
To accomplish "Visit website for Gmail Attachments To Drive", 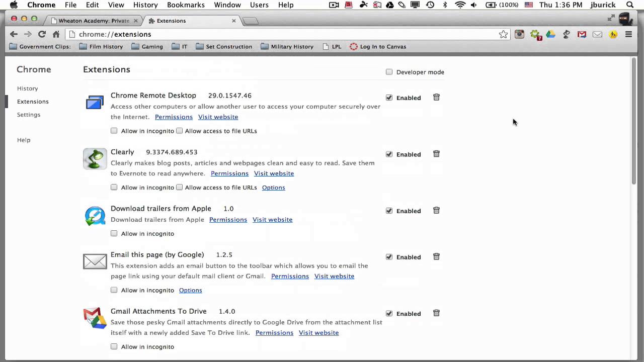I will point(318,333).
